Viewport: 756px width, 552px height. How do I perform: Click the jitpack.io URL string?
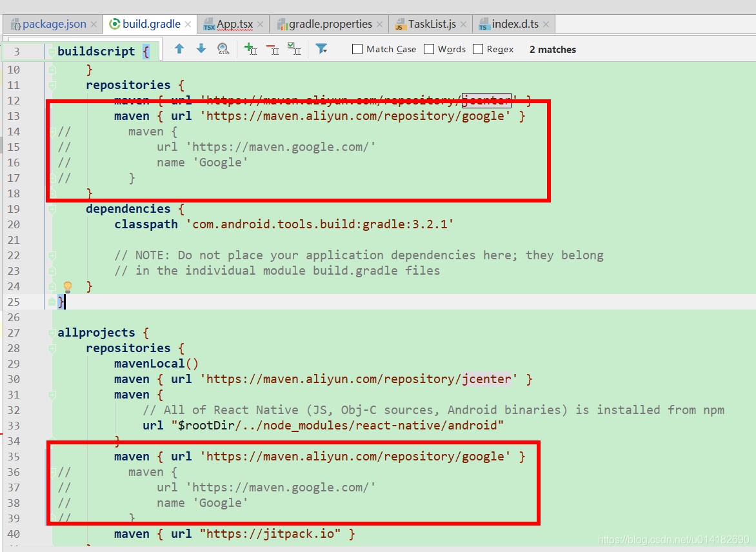270,534
